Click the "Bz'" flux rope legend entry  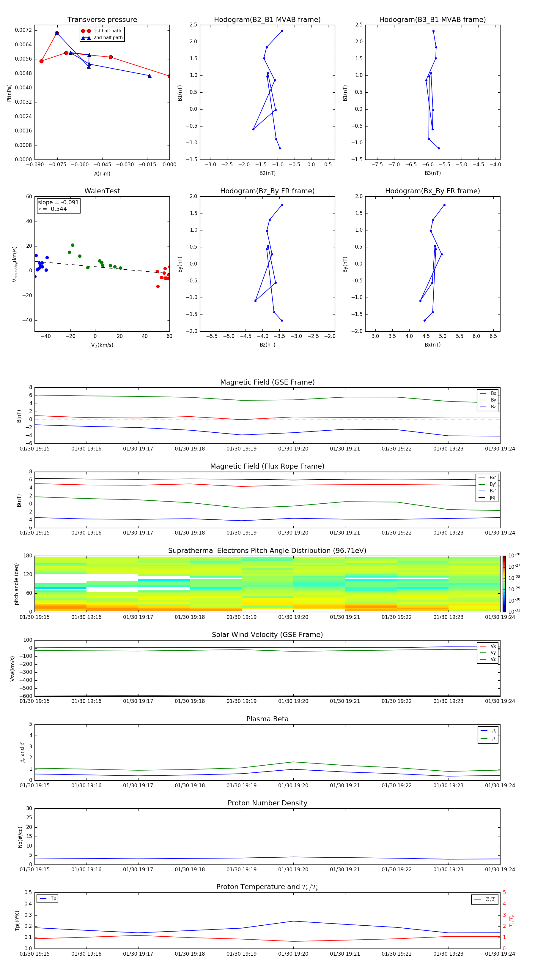487,491
